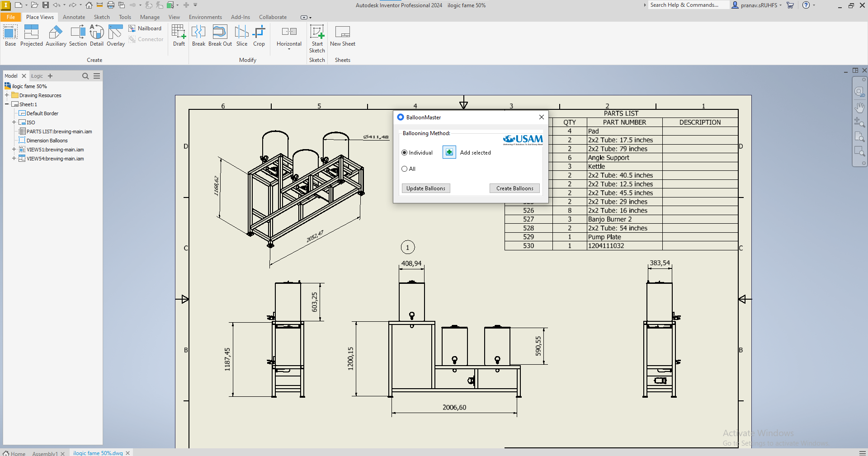Select the Individual ballooning method
Viewport: 868px width, 456px height.
coord(405,153)
